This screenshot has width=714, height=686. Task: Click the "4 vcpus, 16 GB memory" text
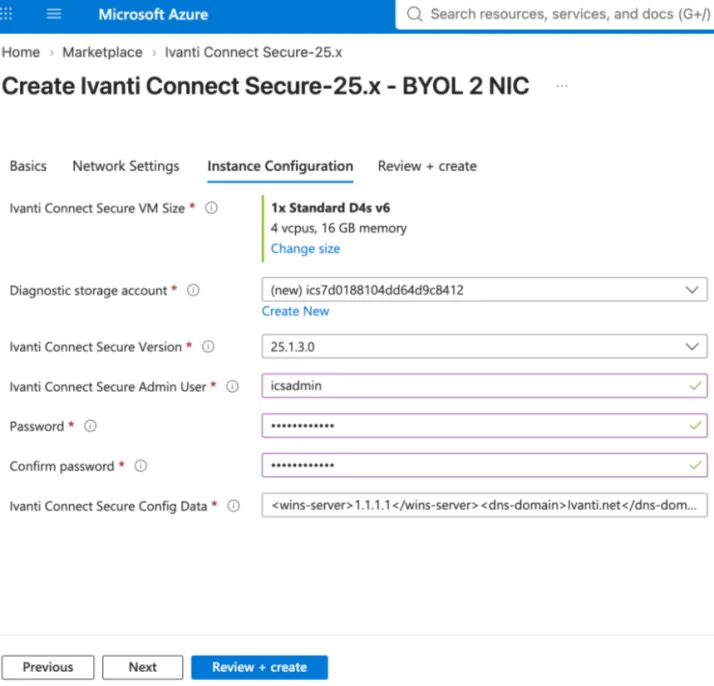[339, 228]
